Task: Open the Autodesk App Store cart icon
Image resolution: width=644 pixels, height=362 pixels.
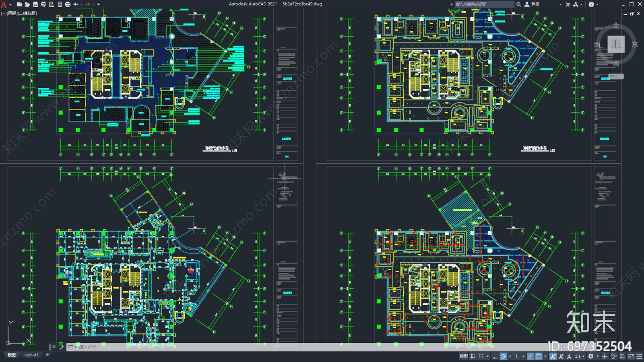Action: click(x=568, y=4)
